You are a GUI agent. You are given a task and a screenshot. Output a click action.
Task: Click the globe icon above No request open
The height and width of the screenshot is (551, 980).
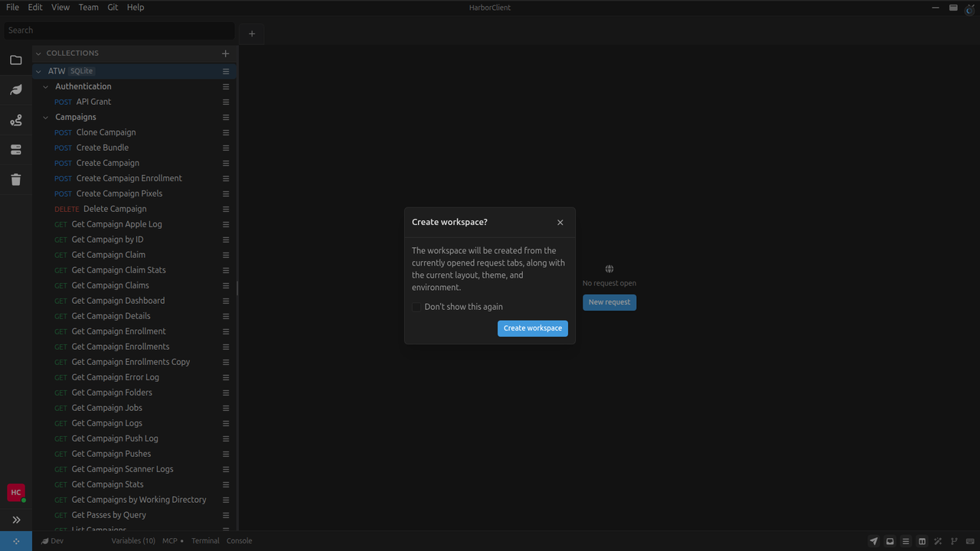click(609, 269)
